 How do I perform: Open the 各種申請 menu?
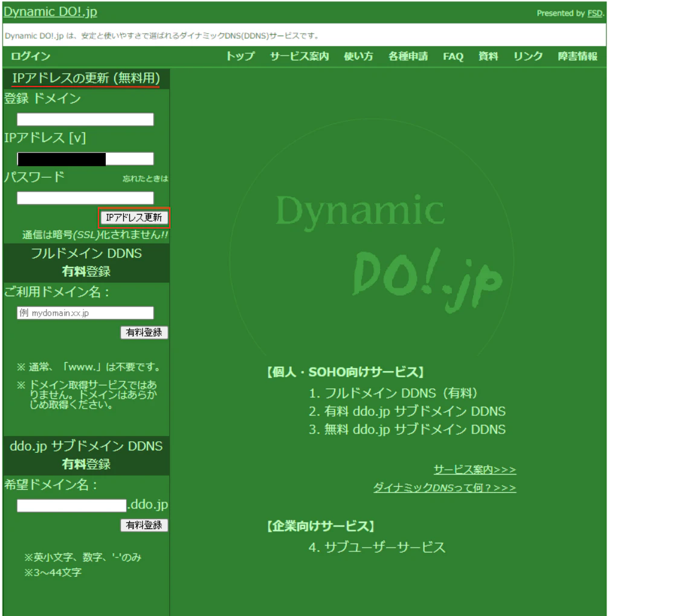408,56
